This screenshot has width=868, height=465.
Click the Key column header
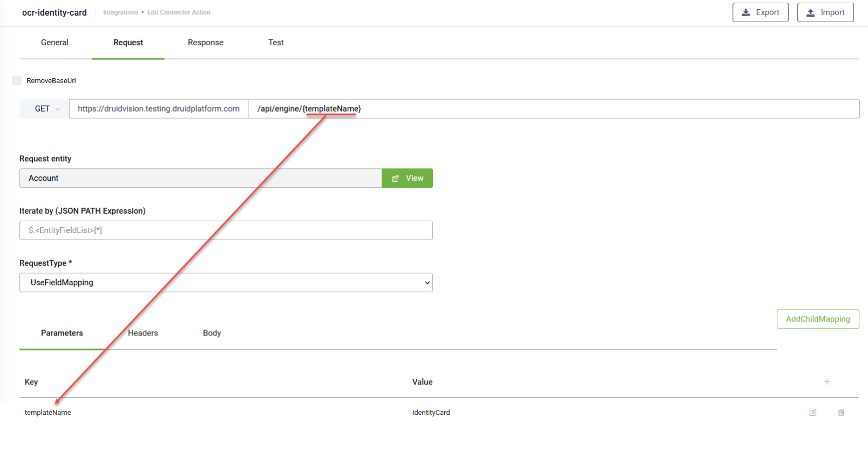31,382
